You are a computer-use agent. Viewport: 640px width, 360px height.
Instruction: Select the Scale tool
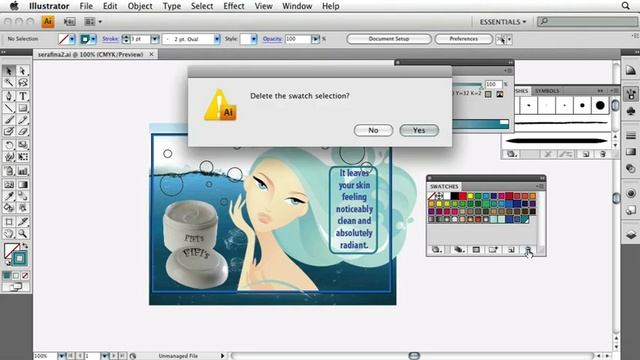pyautogui.click(x=23, y=145)
